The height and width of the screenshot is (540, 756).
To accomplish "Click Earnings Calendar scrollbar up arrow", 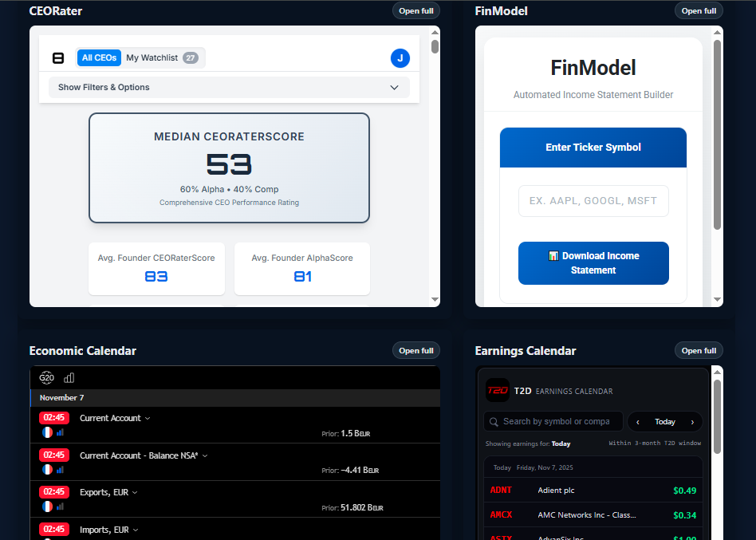I will click(x=717, y=372).
